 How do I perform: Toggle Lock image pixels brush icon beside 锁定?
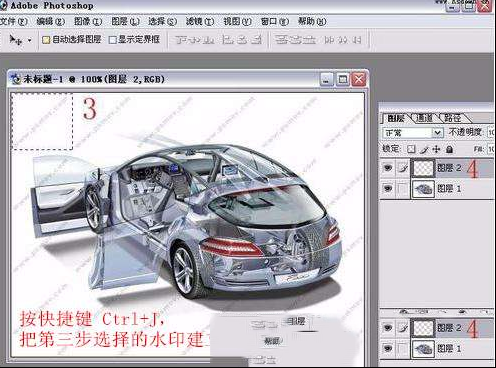[x=424, y=149]
